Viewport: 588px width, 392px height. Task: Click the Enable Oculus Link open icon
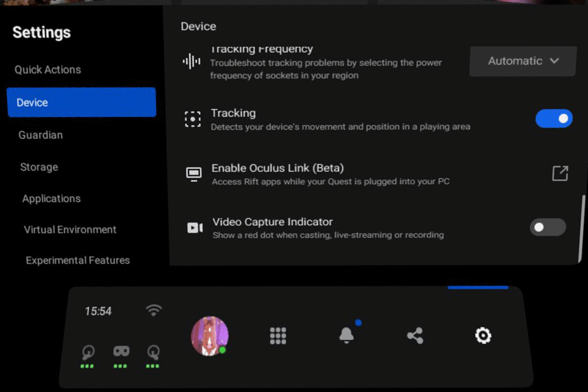(560, 173)
